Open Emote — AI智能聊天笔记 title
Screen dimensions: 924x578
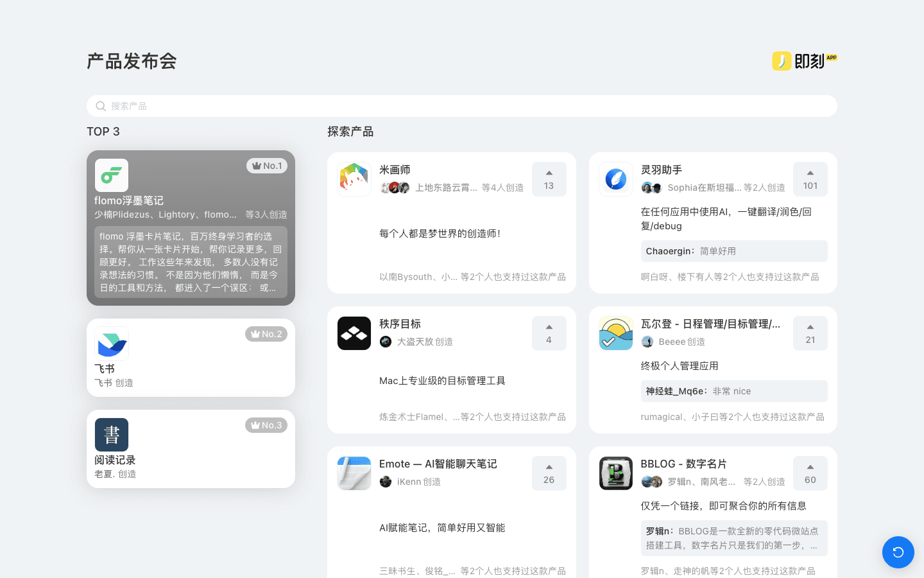click(438, 464)
